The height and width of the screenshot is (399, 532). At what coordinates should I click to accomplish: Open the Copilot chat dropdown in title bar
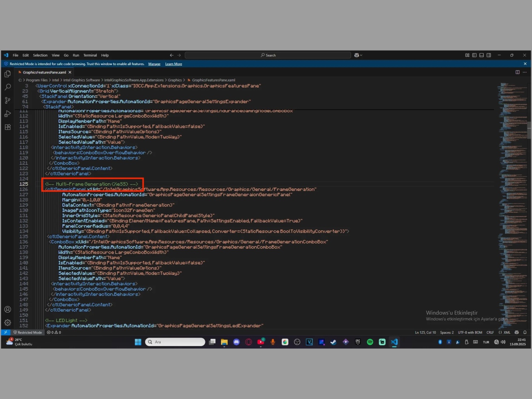point(358,55)
